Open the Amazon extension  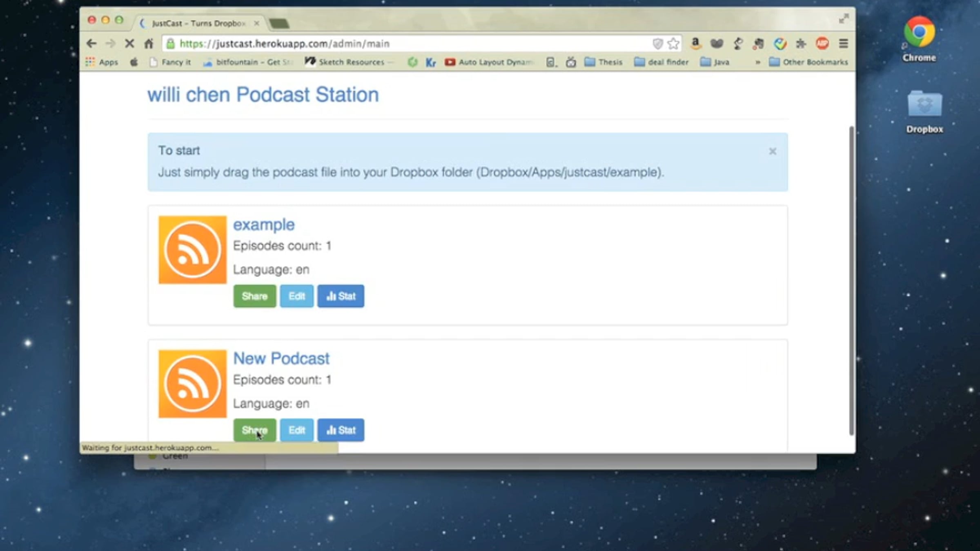(x=695, y=43)
